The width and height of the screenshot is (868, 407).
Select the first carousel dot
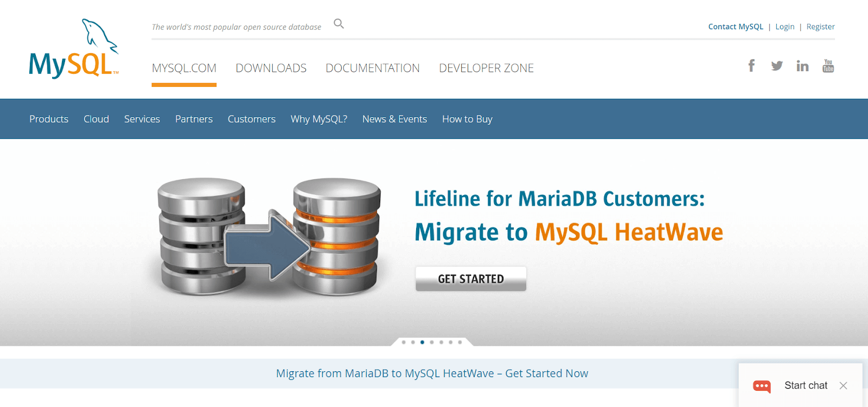click(x=404, y=342)
